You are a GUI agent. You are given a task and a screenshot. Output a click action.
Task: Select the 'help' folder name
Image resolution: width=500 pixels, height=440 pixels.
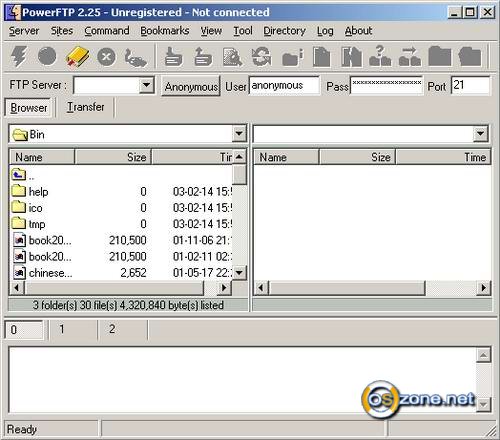[x=38, y=192]
